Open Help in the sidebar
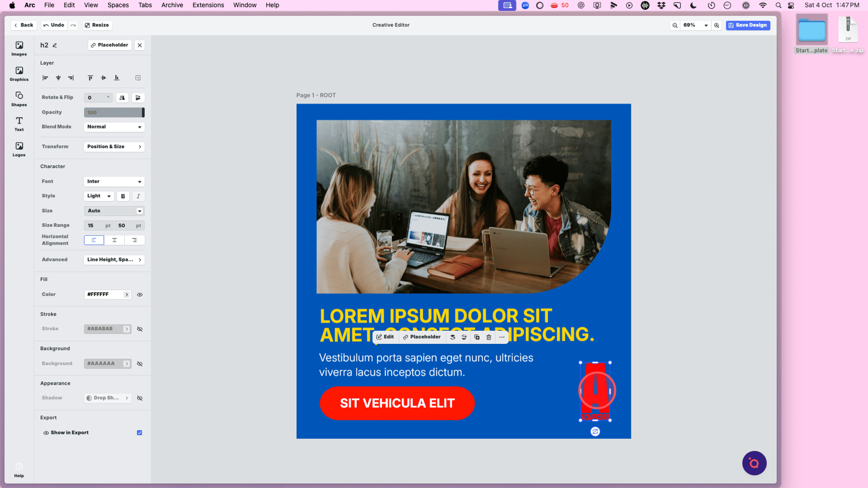 tap(19, 470)
